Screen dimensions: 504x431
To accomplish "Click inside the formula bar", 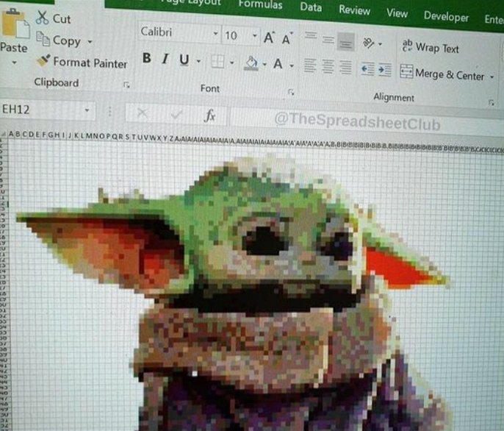I will tap(367, 120).
